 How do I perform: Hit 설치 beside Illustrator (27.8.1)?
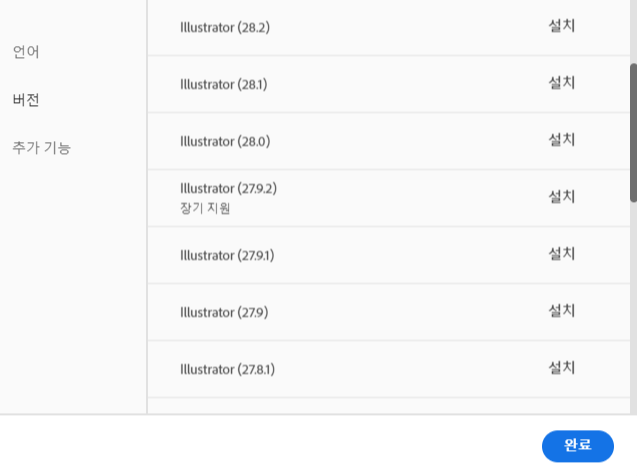tap(561, 368)
